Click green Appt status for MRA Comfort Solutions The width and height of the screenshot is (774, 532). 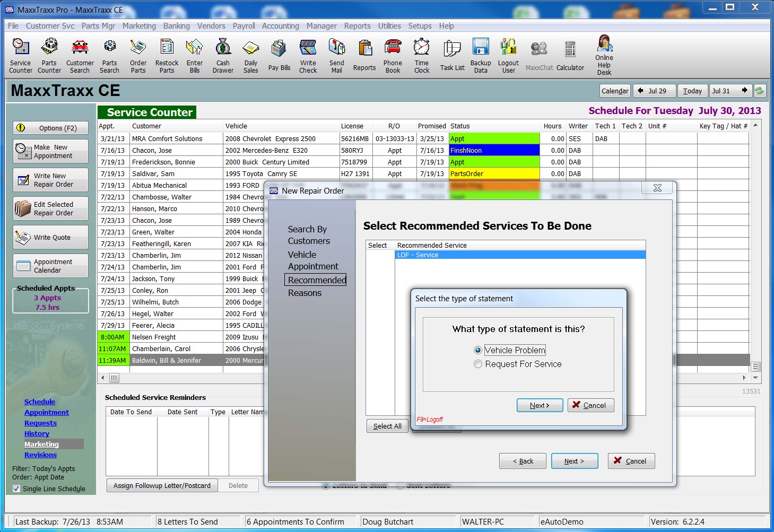(x=494, y=138)
